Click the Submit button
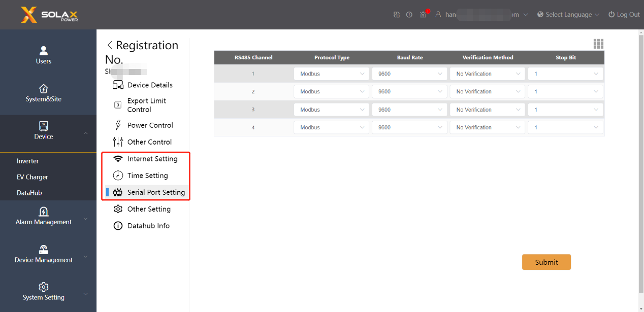 [x=546, y=262]
